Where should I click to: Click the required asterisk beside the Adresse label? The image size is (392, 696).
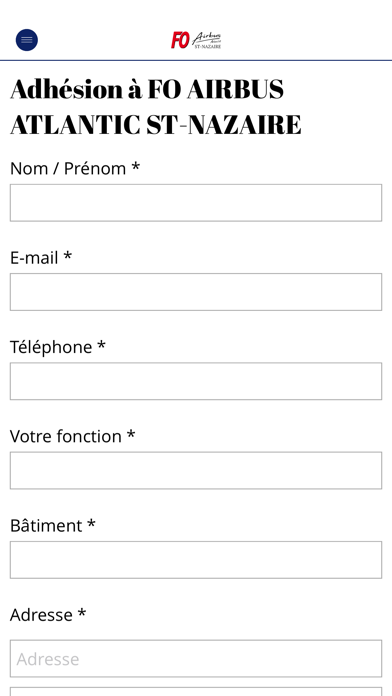click(x=82, y=613)
